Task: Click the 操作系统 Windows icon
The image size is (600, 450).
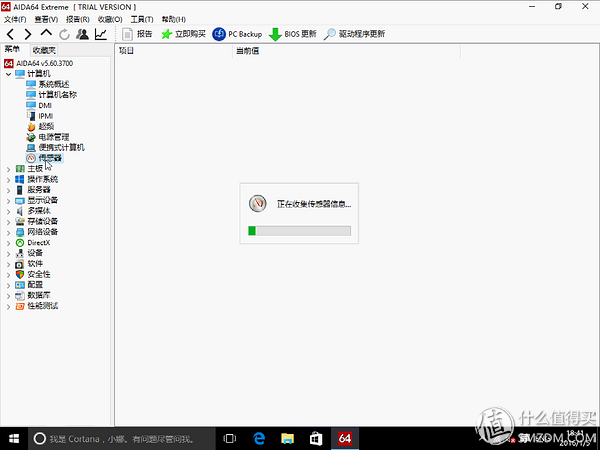Action: [x=20, y=179]
